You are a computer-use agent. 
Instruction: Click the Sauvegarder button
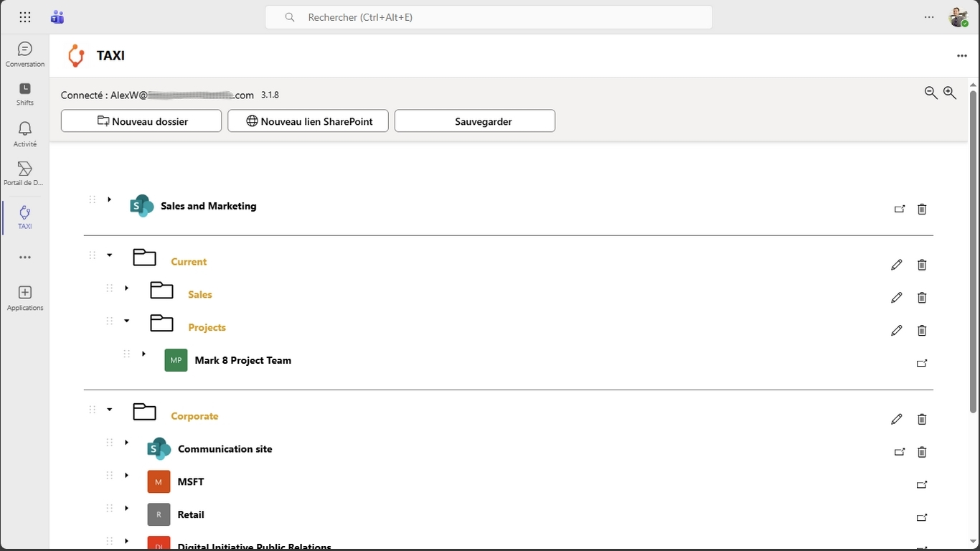[x=474, y=121]
